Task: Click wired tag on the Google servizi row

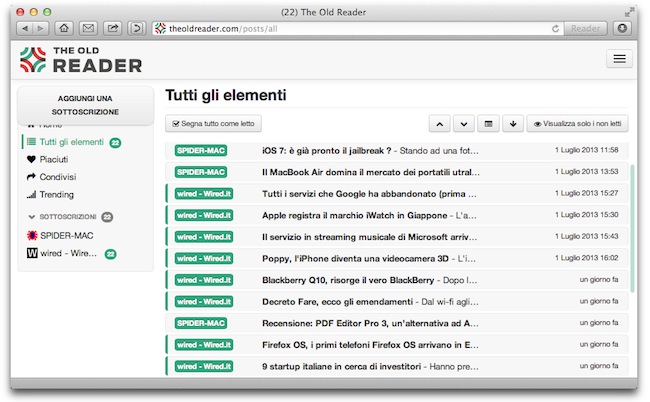Action: [x=204, y=194]
